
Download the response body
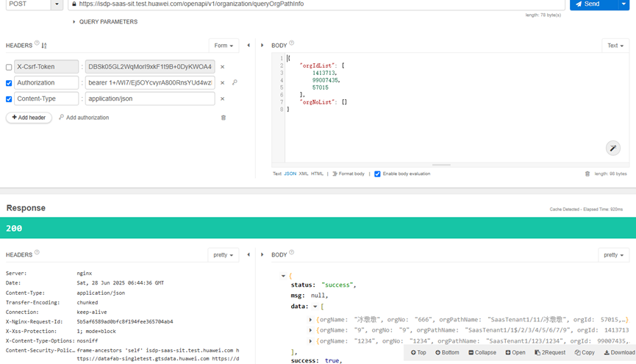point(619,353)
